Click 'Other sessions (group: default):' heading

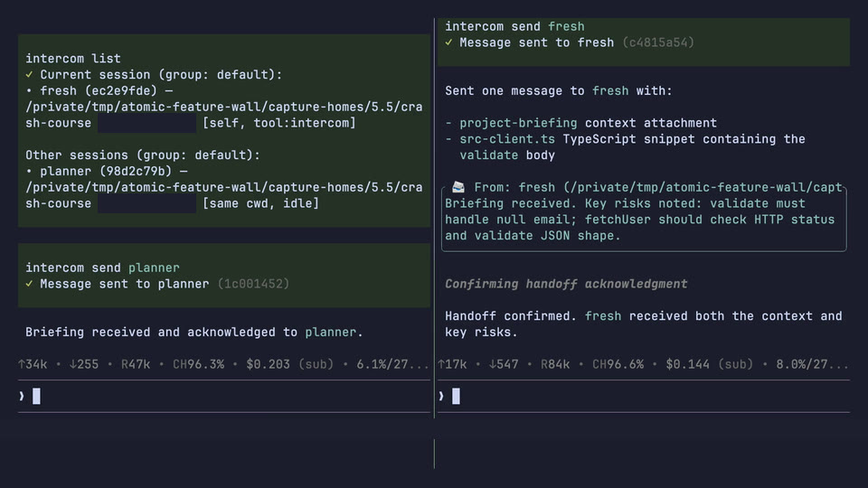click(x=143, y=155)
